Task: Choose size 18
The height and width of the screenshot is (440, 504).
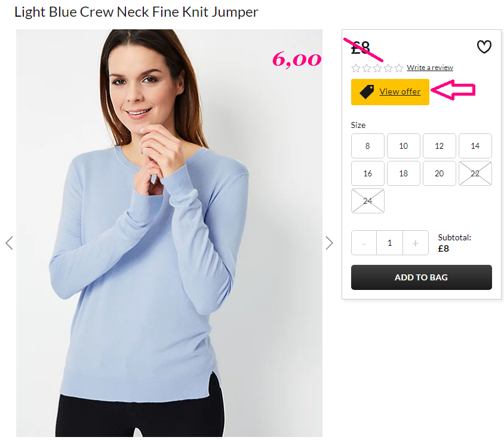Action: 404,173
